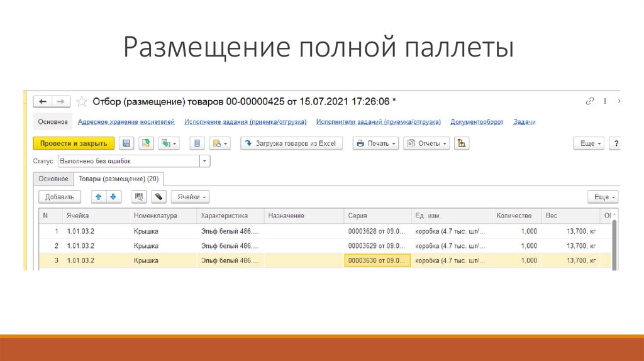Move row down with blue arrow
This screenshot has height=361, width=644.
click(x=113, y=197)
